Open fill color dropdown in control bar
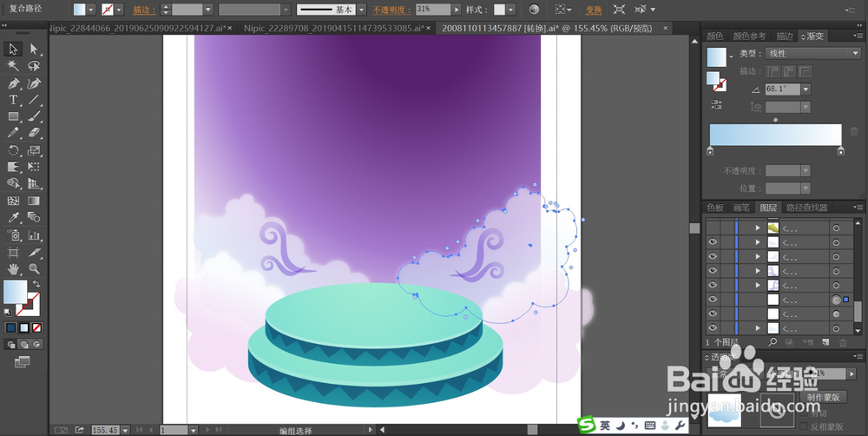Image resolution: width=868 pixels, height=436 pixels. point(91,10)
